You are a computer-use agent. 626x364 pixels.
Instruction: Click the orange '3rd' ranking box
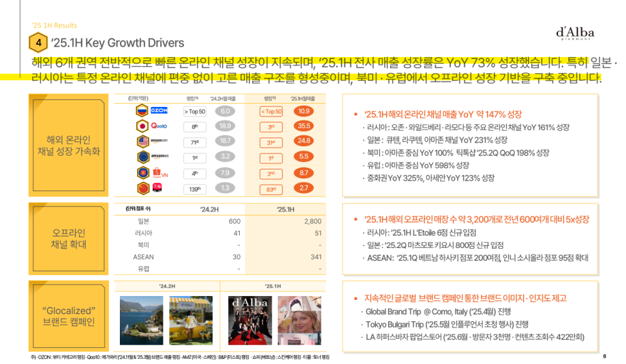pyautogui.click(x=271, y=127)
